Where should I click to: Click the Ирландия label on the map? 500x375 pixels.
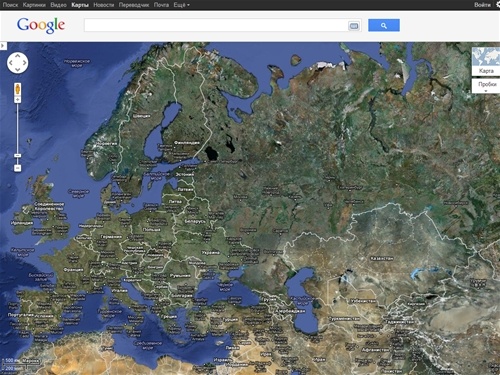click(x=22, y=223)
